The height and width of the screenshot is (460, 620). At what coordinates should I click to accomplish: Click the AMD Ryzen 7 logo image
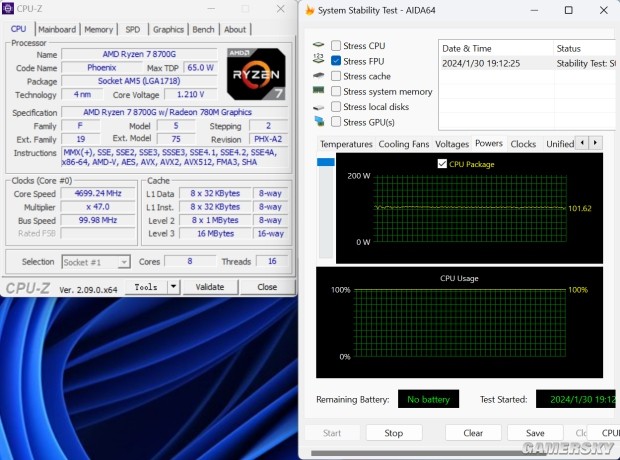pyautogui.click(x=256, y=74)
